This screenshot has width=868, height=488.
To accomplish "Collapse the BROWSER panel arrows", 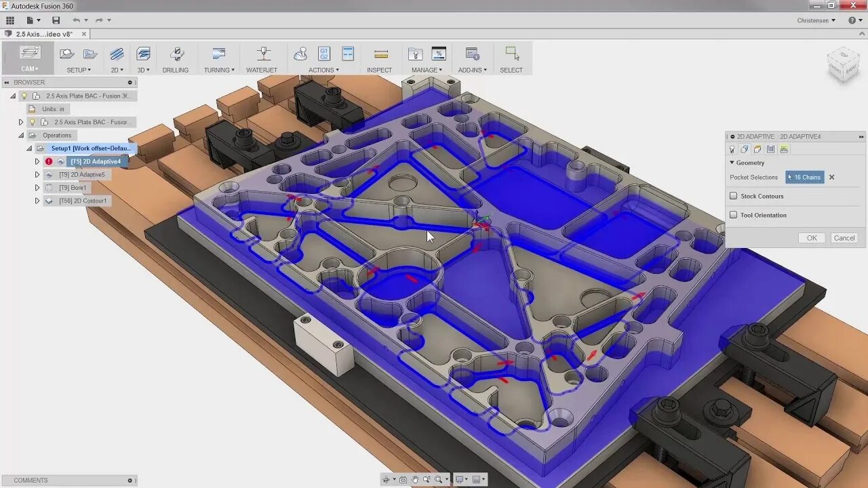I will (6, 83).
